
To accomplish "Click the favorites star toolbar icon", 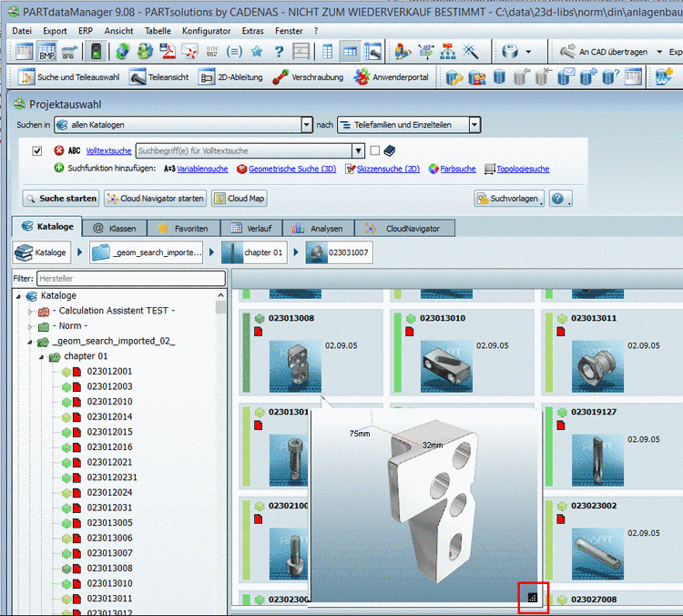I will click(x=257, y=52).
